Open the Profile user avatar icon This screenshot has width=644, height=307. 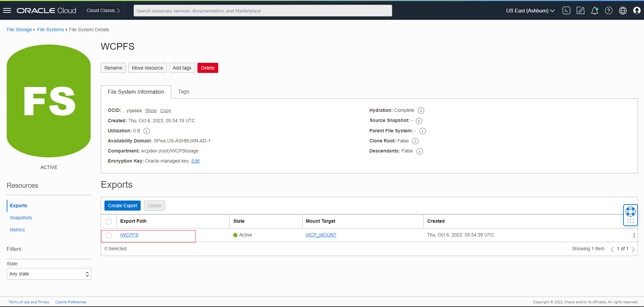(x=637, y=10)
